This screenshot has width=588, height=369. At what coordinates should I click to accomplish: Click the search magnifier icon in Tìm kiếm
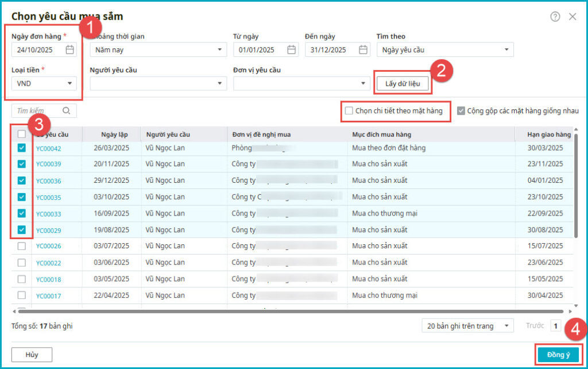pos(67,111)
